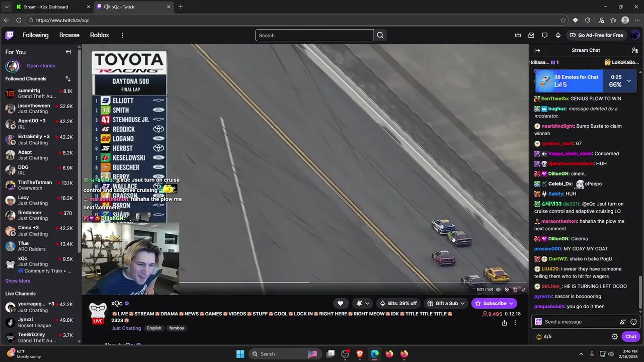
Task: Open stream options three-dot menu
Action: [515, 323]
